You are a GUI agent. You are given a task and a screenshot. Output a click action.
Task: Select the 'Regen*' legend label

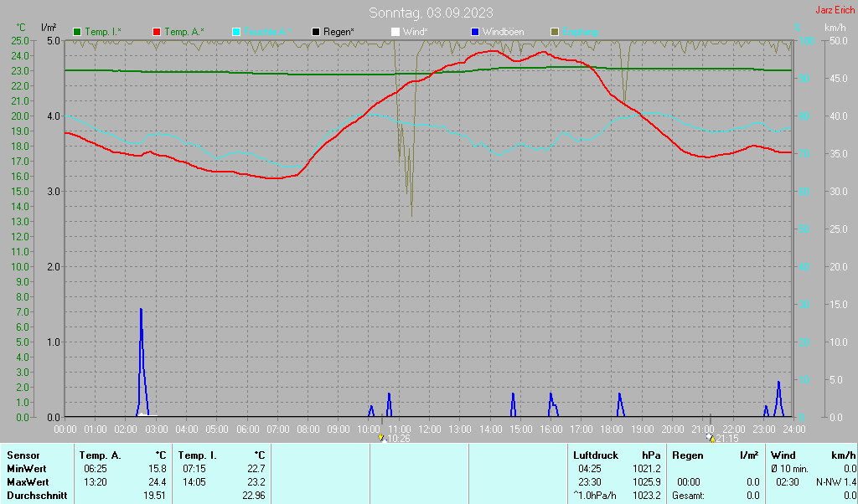coord(339,33)
